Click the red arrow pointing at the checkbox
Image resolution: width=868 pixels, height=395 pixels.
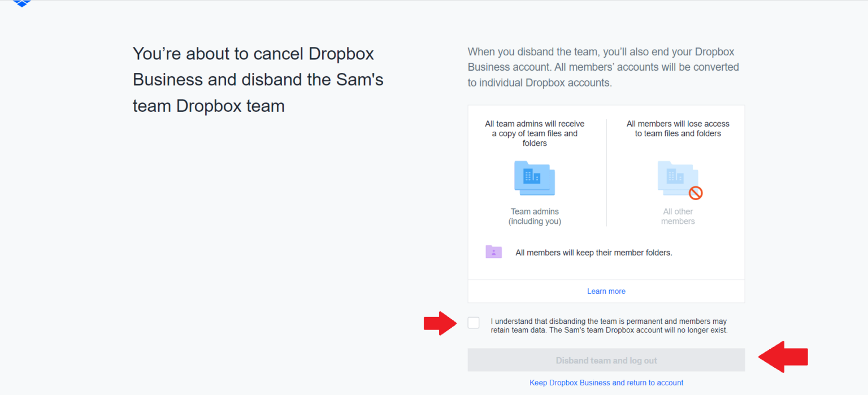point(440,323)
